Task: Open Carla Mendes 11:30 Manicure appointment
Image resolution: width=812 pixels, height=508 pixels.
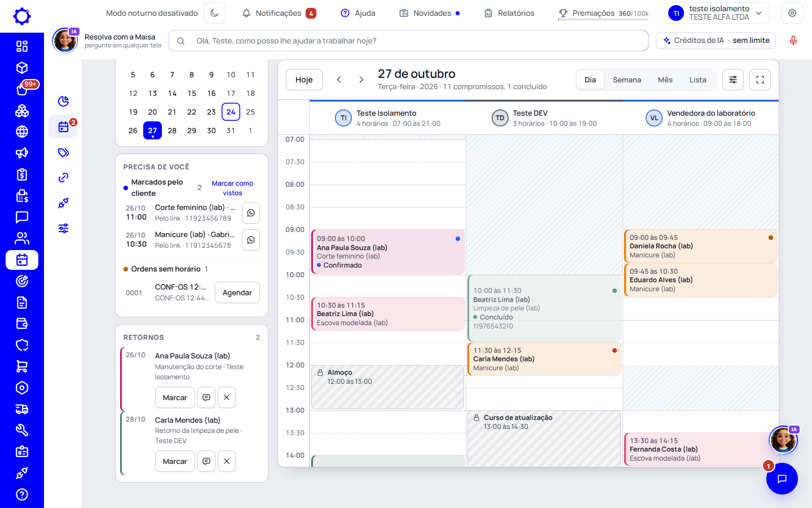Action: pyautogui.click(x=544, y=359)
